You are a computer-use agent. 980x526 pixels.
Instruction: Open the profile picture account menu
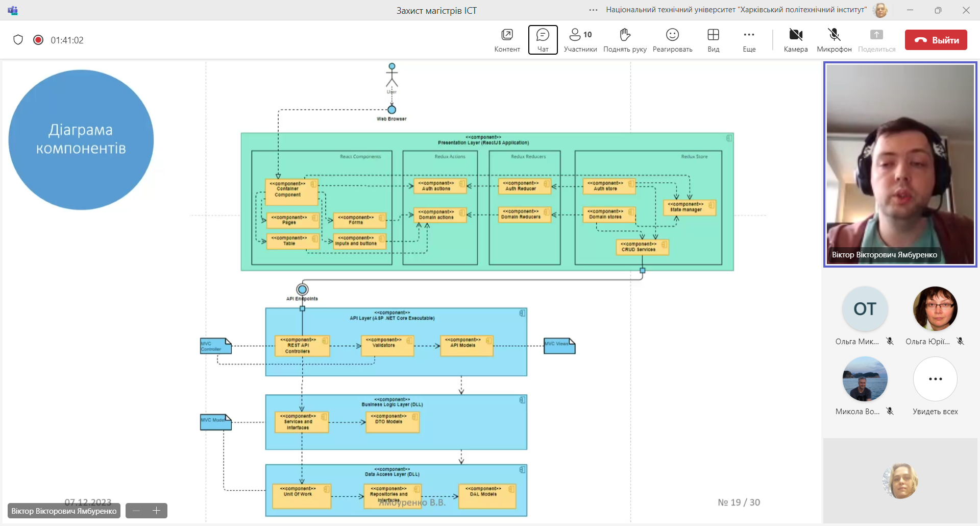click(880, 10)
